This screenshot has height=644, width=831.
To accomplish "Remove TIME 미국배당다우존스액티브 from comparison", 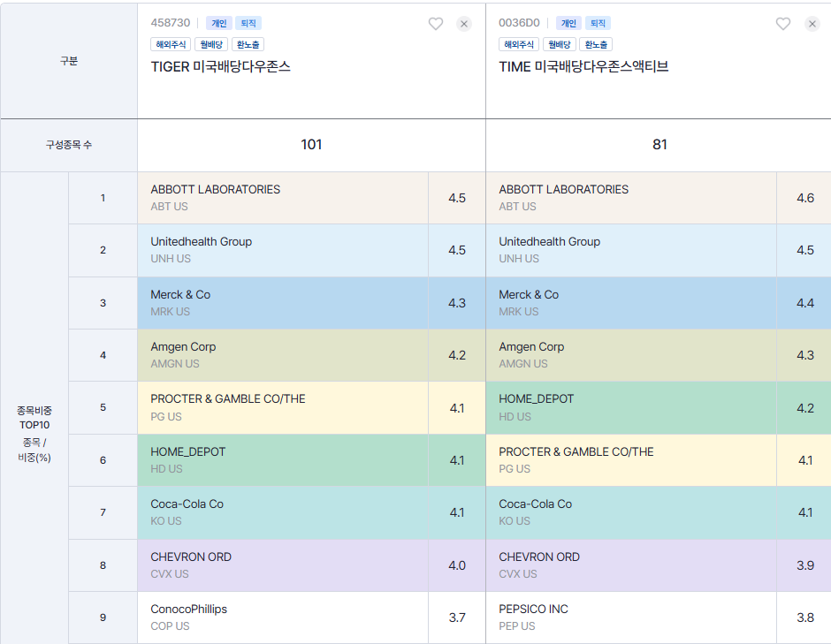I will (812, 24).
